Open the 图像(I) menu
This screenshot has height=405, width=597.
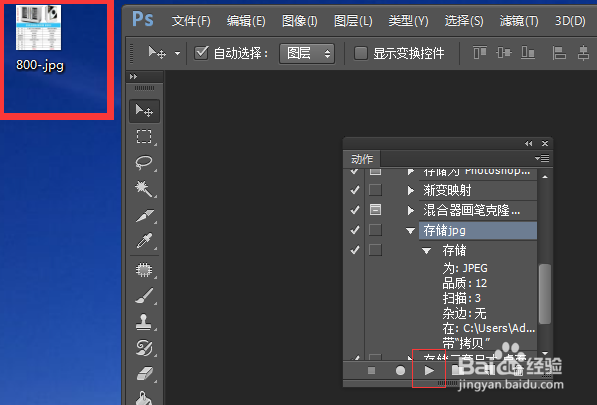[300, 21]
